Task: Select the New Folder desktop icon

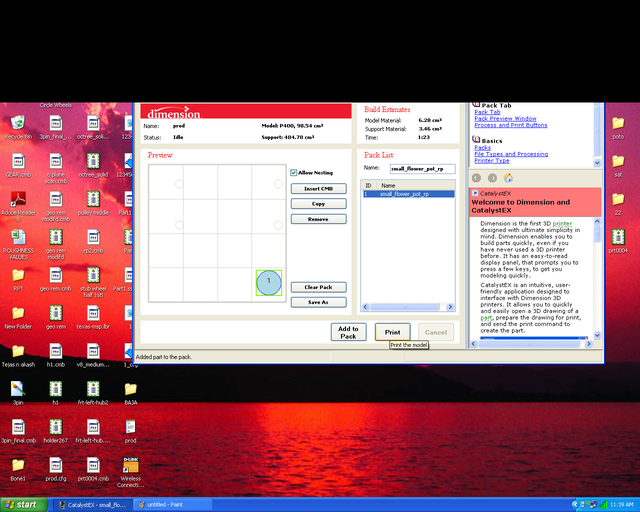Action: point(18,318)
